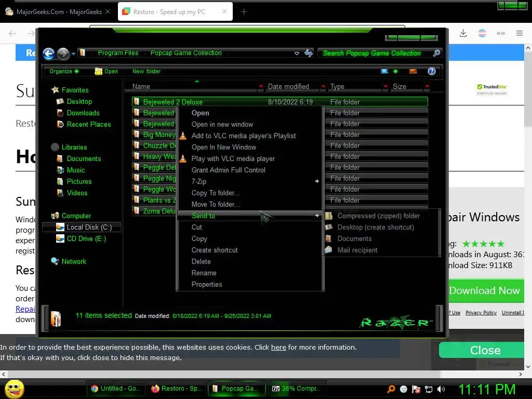Follow the 'here' cookie information link
532x399 pixels.
click(x=278, y=347)
